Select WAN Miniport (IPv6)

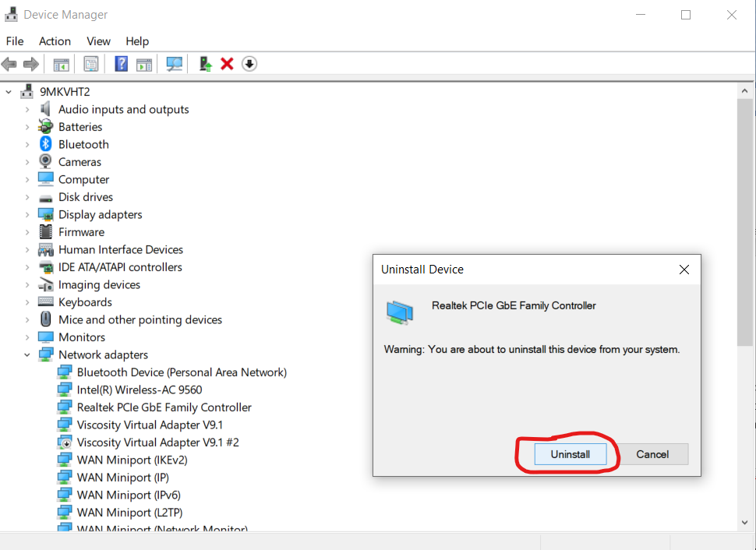point(129,495)
